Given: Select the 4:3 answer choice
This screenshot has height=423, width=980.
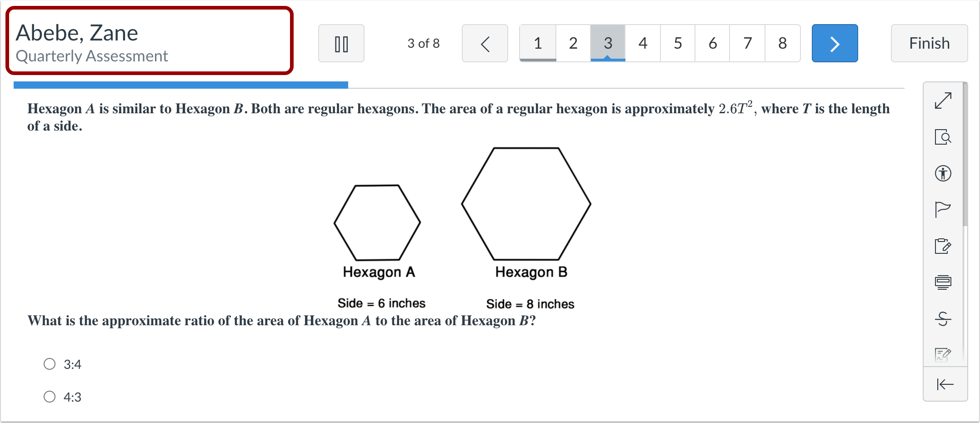Looking at the screenshot, I should pyautogui.click(x=50, y=397).
